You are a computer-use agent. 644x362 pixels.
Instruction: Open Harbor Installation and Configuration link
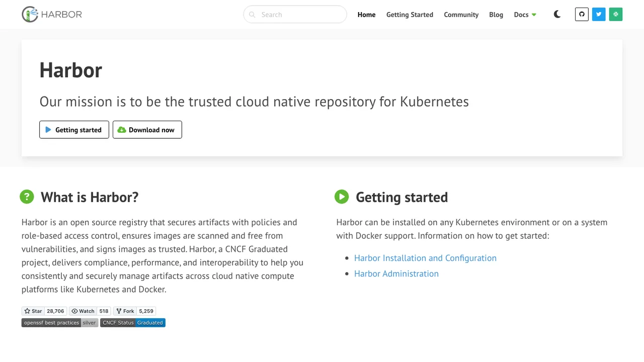pos(425,258)
